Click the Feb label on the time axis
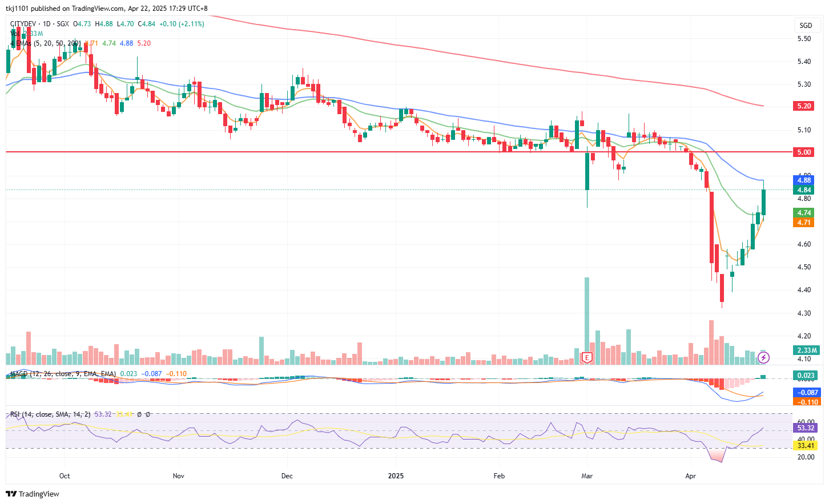This screenshot has width=829, height=504. [499, 476]
